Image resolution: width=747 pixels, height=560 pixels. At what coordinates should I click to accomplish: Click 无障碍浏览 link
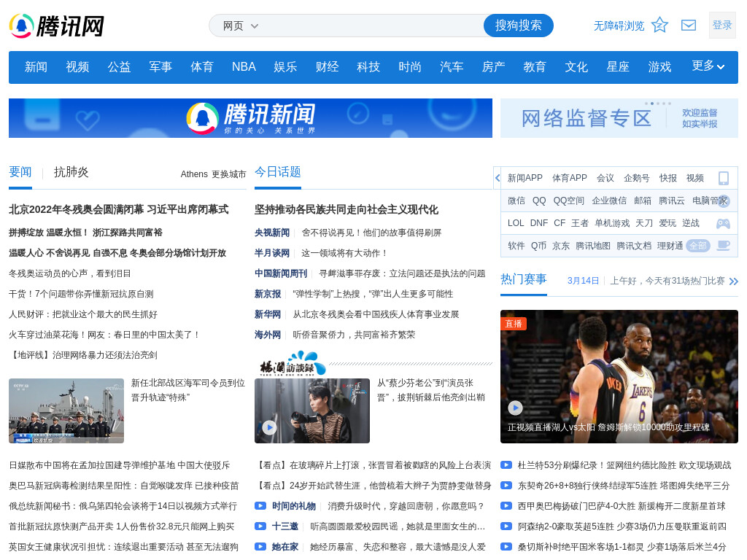tap(619, 26)
